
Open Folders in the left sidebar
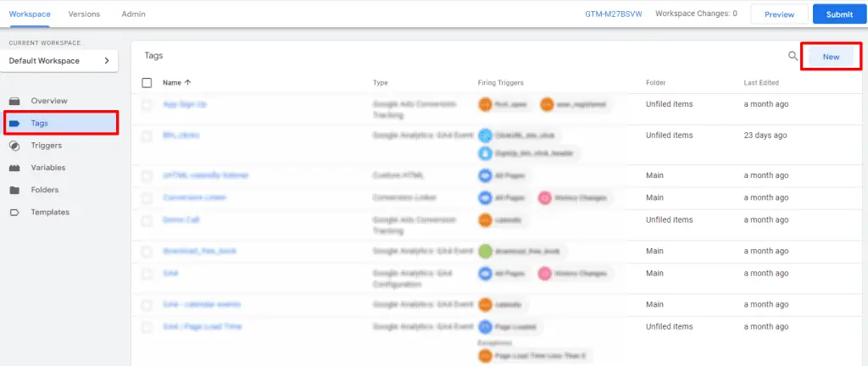(44, 190)
